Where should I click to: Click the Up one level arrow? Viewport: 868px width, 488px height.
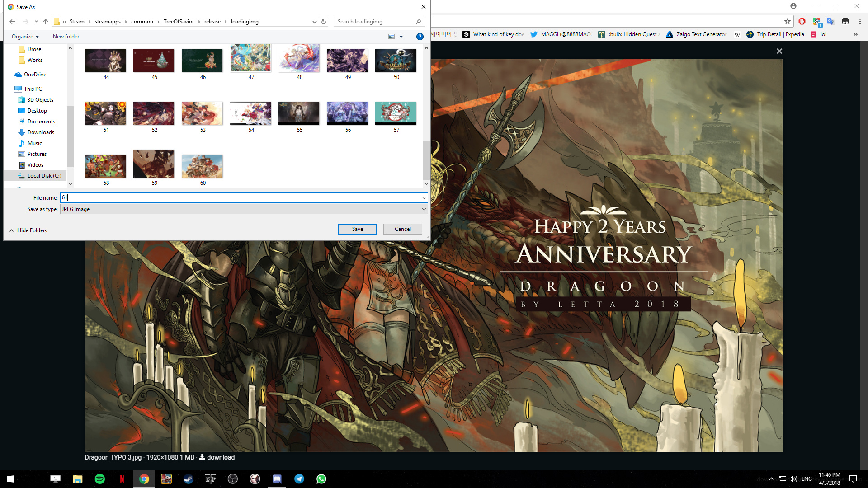(x=46, y=22)
